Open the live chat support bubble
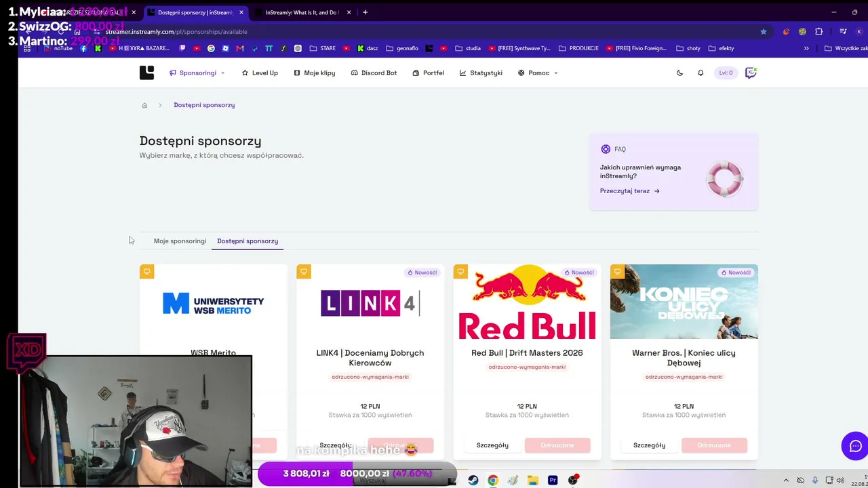 pyautogui.click(x=855, y=445)
